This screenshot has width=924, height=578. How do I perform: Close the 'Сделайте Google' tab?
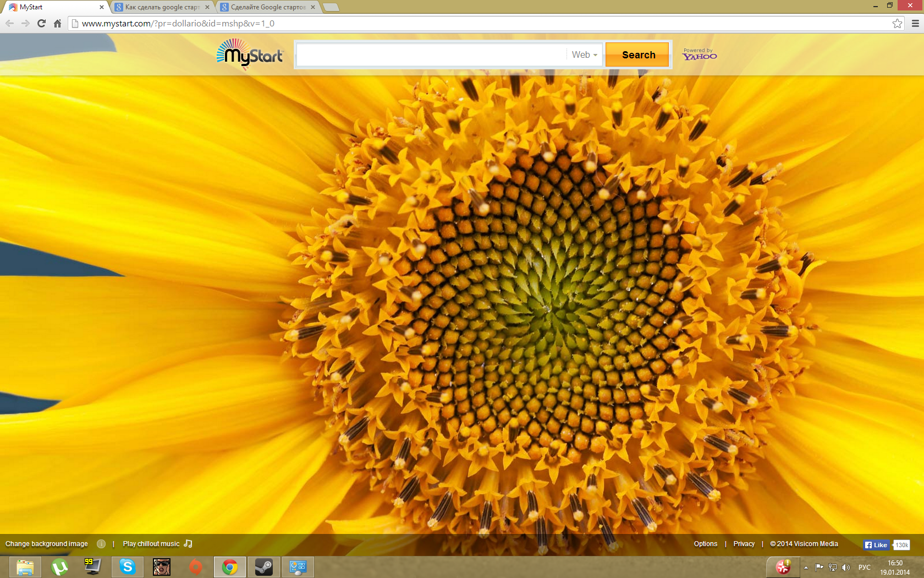pos(313,7)
